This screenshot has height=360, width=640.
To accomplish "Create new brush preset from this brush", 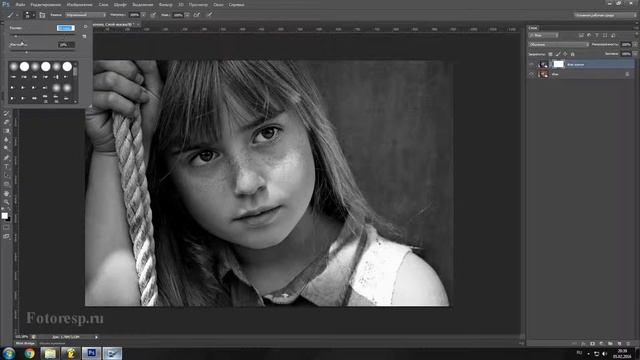I will [x=84, y=36].
